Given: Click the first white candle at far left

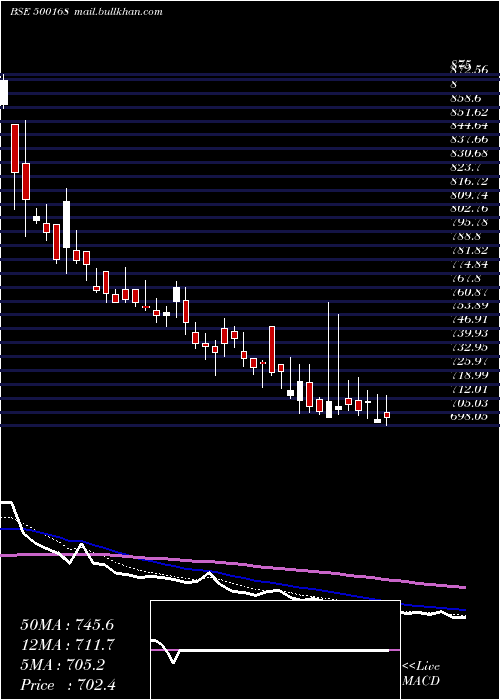Looking at the screenshot, I should (4, 92).
